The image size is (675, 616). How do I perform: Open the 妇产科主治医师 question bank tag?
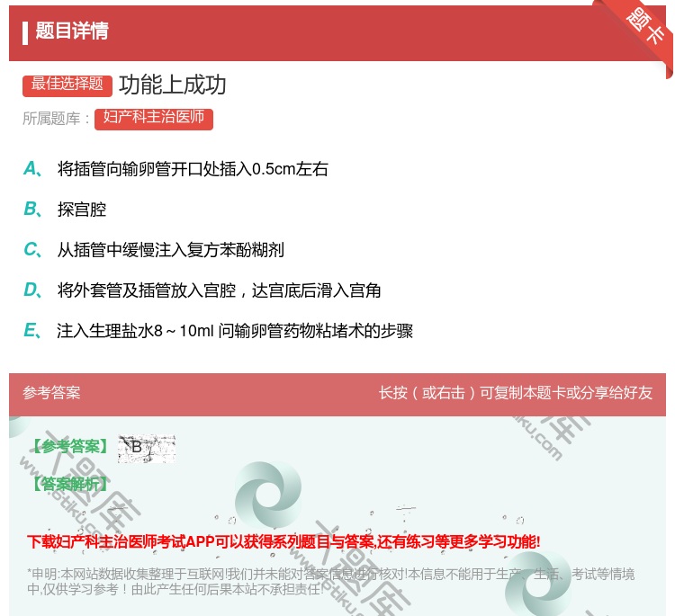tap(154, 119)
